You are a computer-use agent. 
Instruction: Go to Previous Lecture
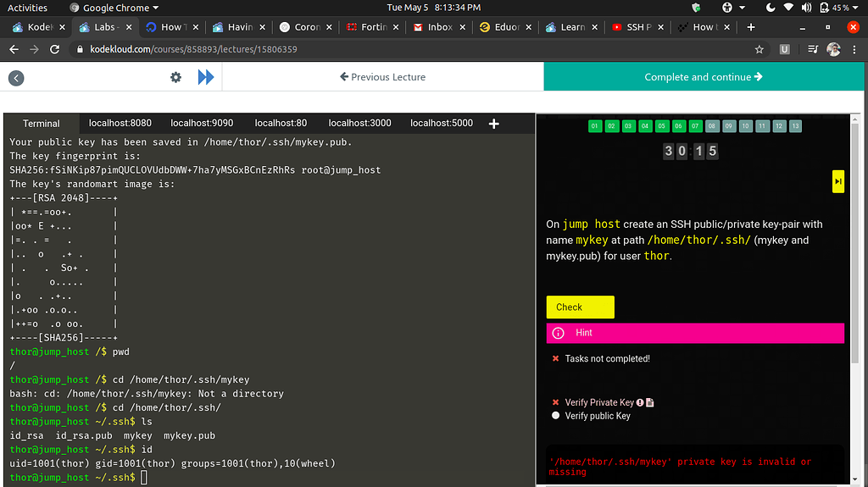382,77
